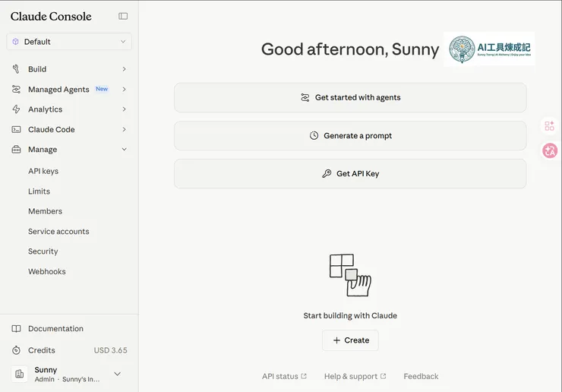The image size is (562, 392).
Task: Click the New badge beside Managed Agents
Action: (102, 89)
